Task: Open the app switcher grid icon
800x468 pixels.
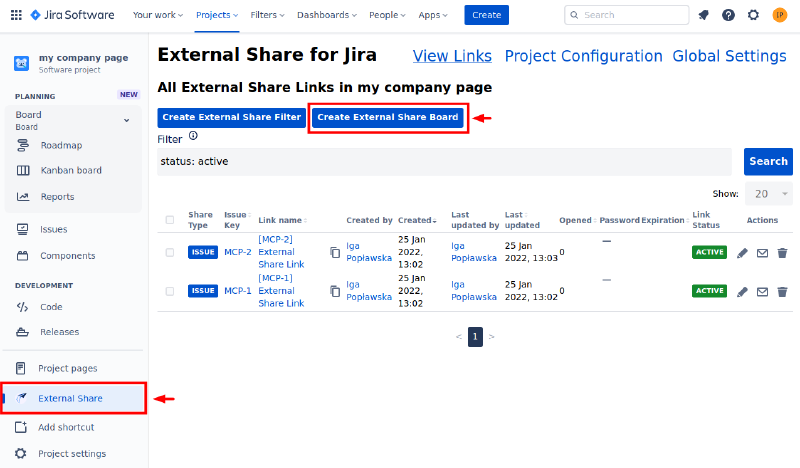Action: point(16,15)
